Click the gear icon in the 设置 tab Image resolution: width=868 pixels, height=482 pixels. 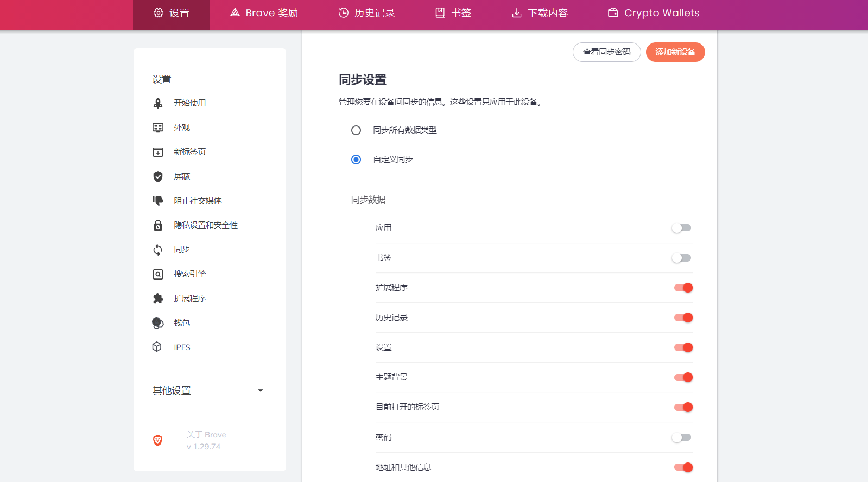tap(159, 13)
